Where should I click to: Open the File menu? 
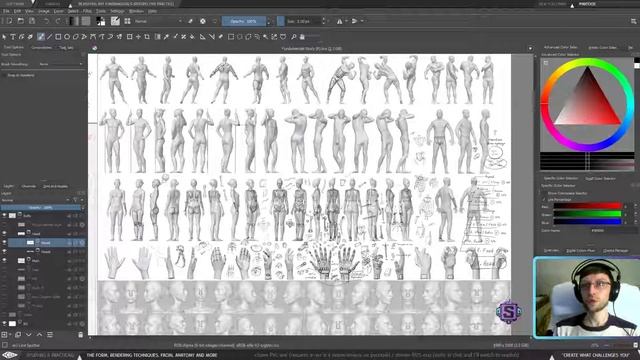(x=6, y=11)
